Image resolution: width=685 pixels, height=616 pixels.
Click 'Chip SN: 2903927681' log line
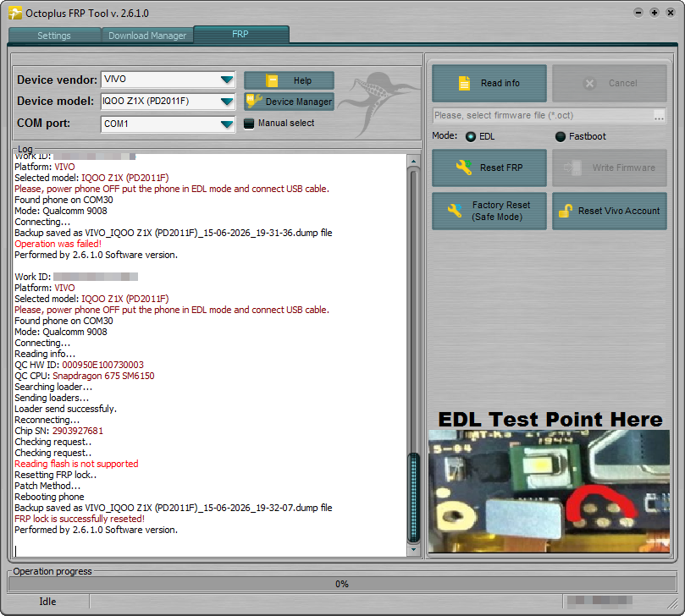[59, 431]
